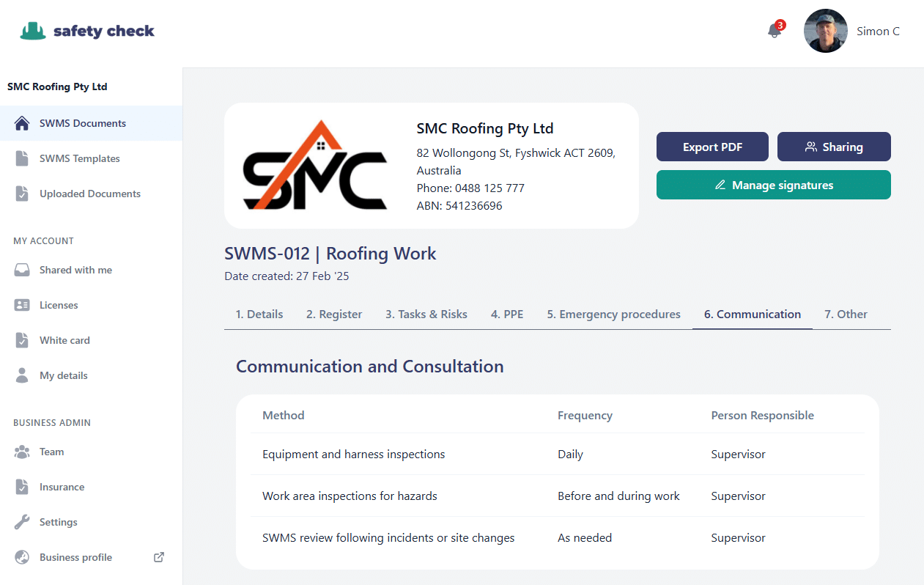Open SWMS Documents from the sidebar home icon
The width and height of the screenshot is (924, 585).
click(x=22, y=123)
